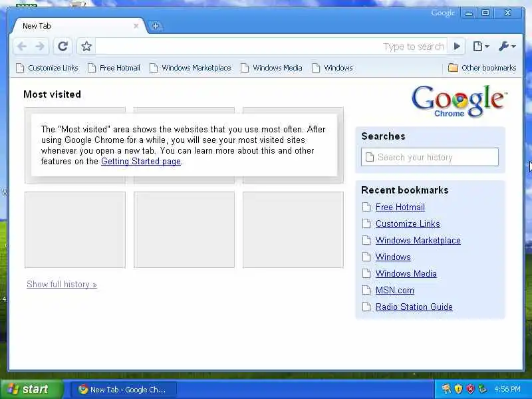Viewport: 532px width, 399px height.
Task: Minimize the Chrome window
Action: 469,13
